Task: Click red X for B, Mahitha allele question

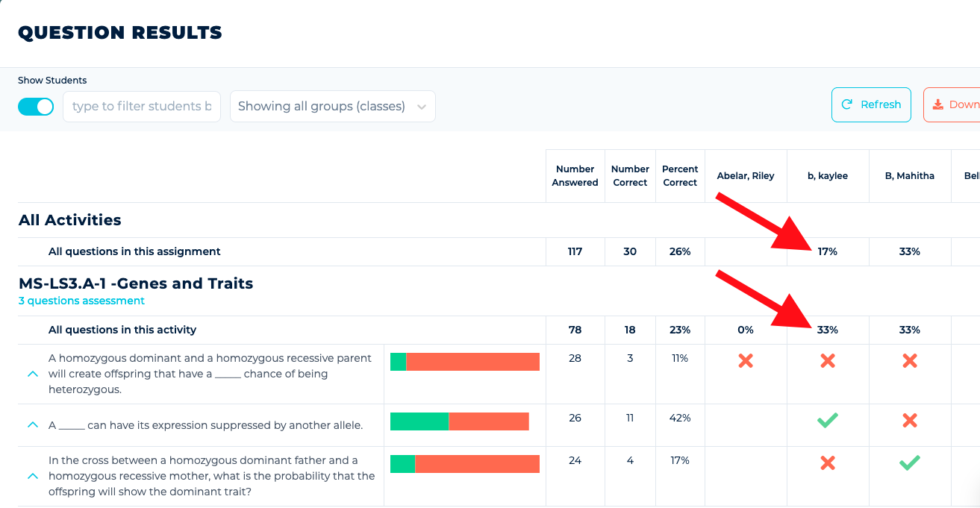Action: 909,421
